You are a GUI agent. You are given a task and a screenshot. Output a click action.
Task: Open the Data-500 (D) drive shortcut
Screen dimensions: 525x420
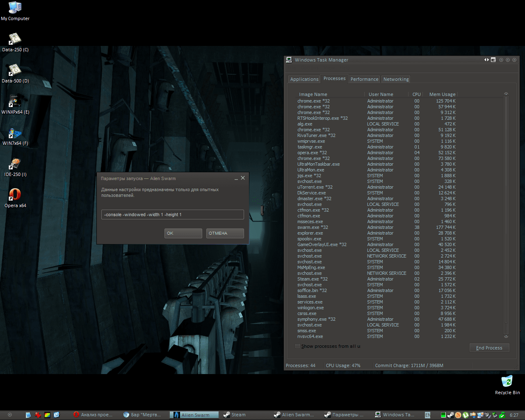15,73
